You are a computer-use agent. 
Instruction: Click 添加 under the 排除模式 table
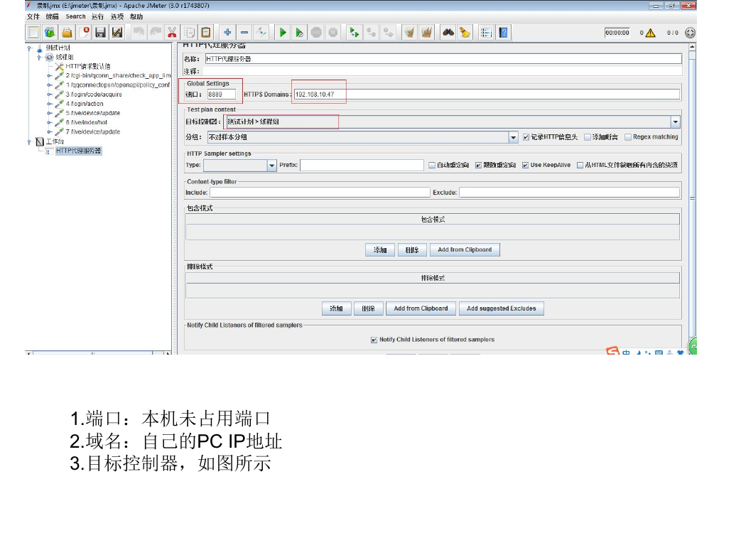tap(336, 309)
